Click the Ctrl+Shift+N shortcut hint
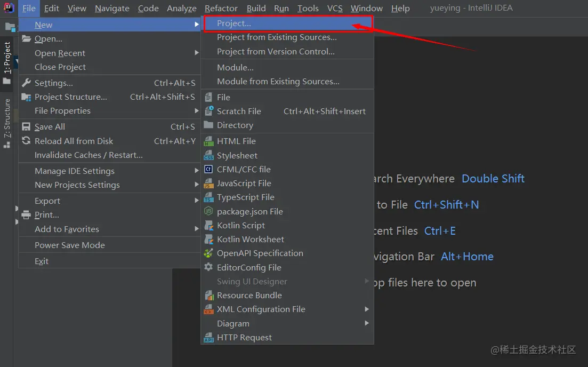Screen dimensions: 588x367 tap(446, 204)
